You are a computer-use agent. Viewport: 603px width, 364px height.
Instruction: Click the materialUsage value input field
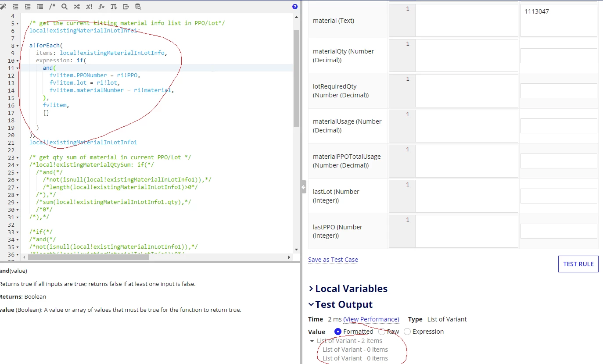click(559, 126)
